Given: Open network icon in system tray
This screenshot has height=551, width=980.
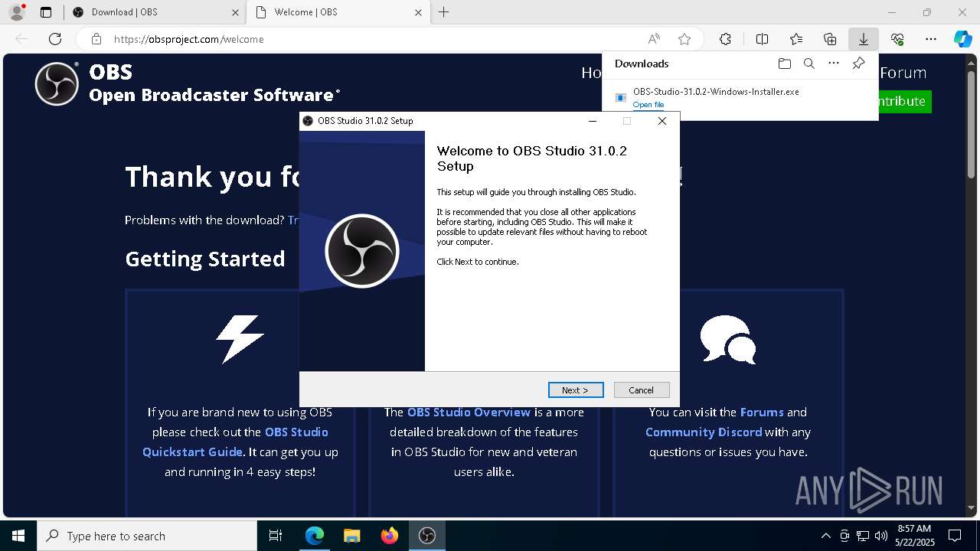Looking at the screenshot, I should pos(863,536).
